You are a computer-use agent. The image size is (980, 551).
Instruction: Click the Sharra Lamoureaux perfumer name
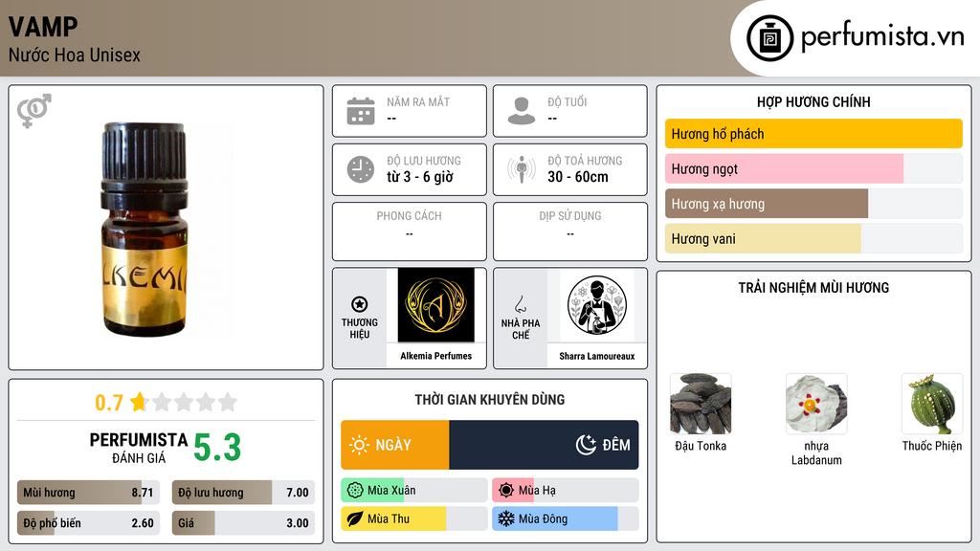click(x=597, y=356)
